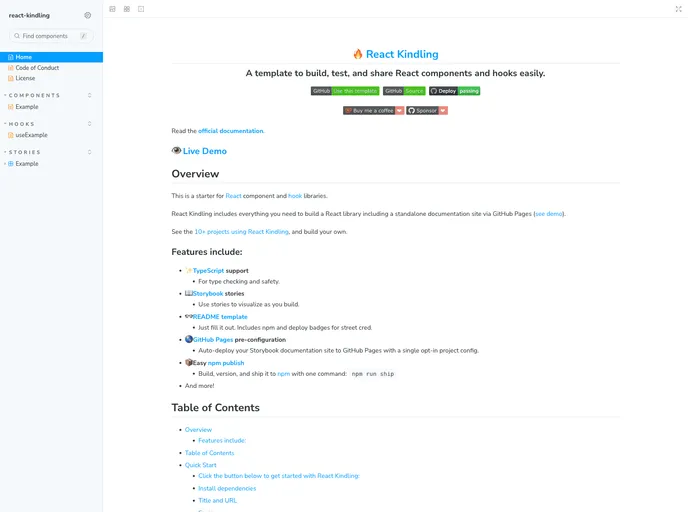Collapse the STORIES section
Screen dimensions: 688x512
(24, 152)
